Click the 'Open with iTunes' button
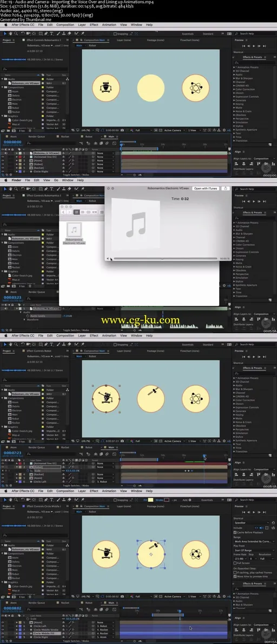277x644 pixels. [206, 189]
